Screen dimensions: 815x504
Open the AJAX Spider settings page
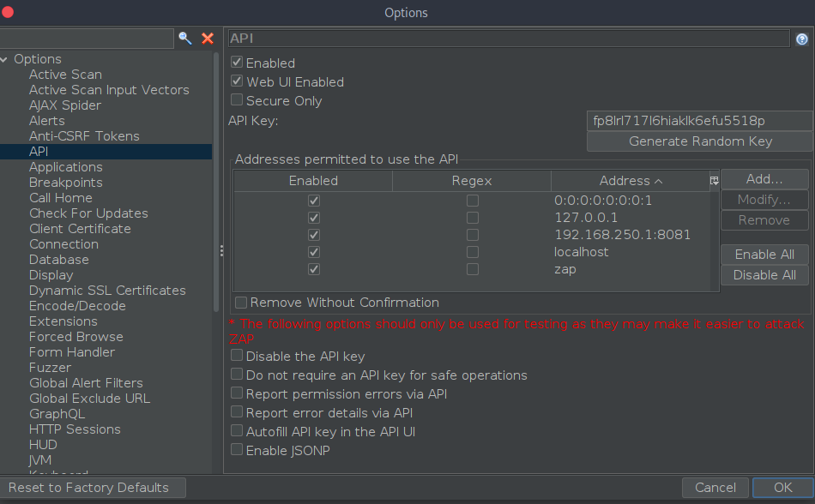[64, 105]
